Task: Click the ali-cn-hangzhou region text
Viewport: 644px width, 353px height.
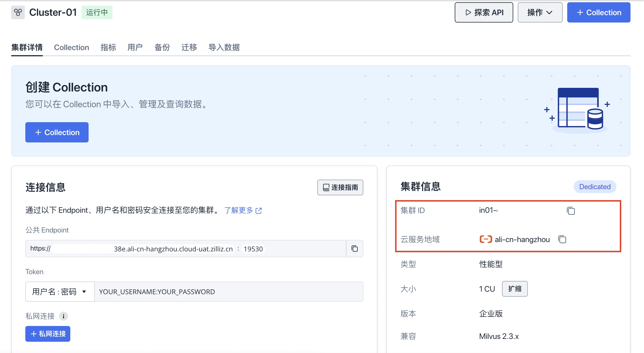Action: (522, 240)
